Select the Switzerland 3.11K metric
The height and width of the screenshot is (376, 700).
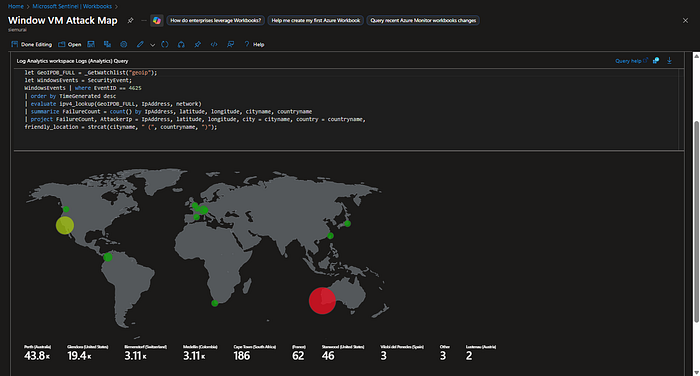pyautogui.click(x=146, y=353)
